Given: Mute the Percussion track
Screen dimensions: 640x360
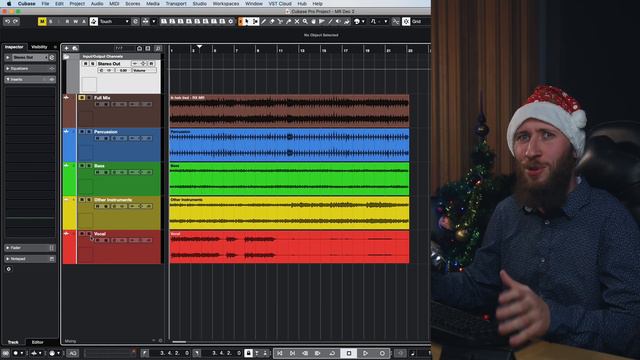Looking at the screenshot, I should [x=82, y=132].
